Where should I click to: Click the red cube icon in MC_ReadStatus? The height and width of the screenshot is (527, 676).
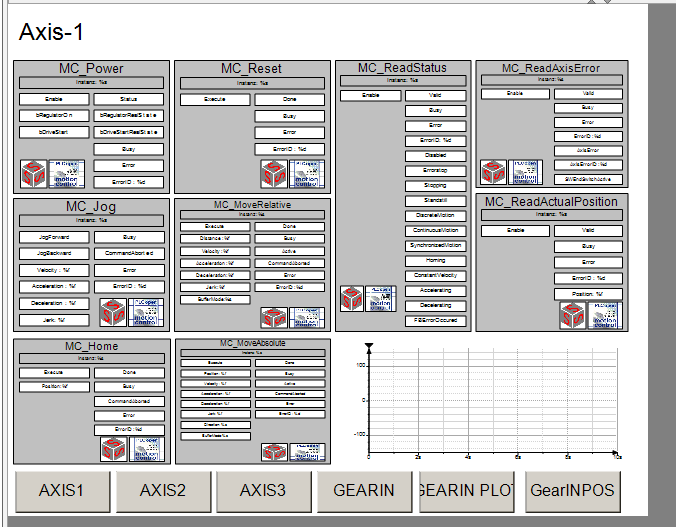click(353, 298)
